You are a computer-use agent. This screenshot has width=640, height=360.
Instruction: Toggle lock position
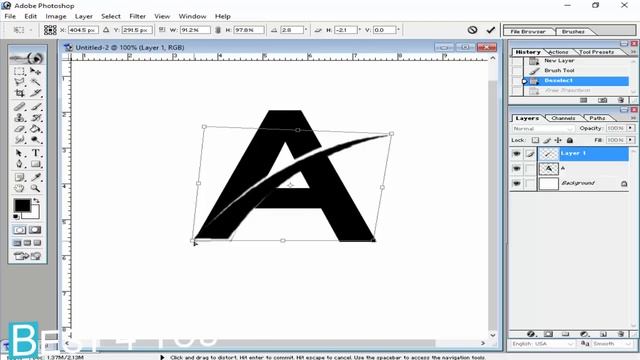click(x=558, y=140)
